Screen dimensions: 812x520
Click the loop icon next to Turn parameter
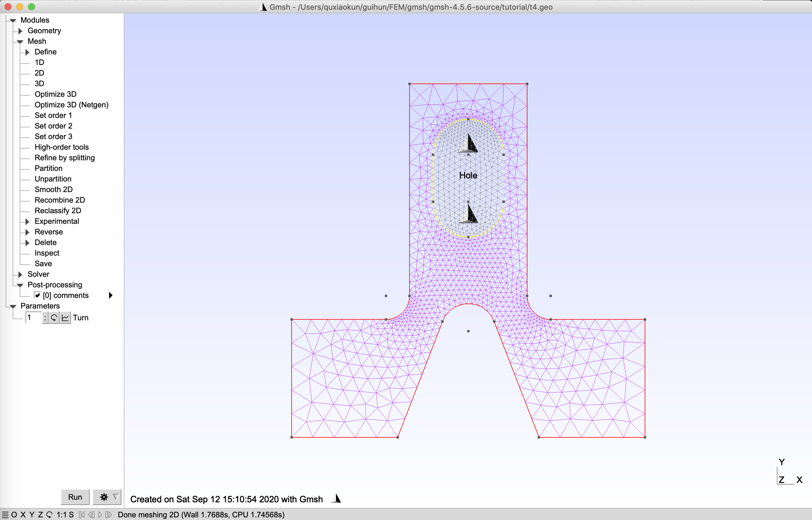(54, 318)
